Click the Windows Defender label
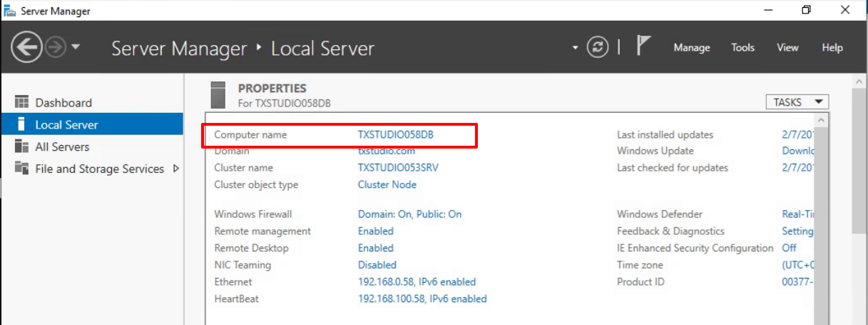 pos(660,214)
